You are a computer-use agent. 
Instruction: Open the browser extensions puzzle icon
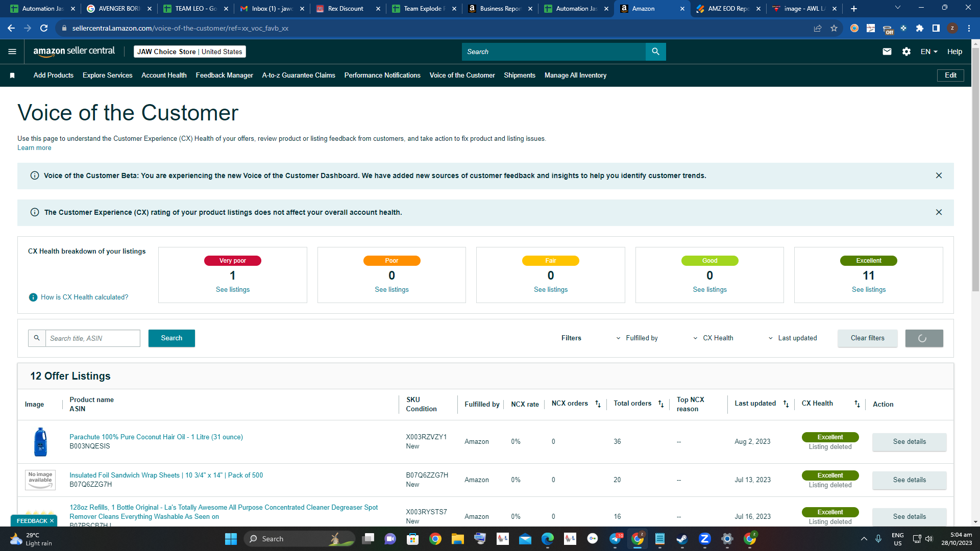pos(920,28)
